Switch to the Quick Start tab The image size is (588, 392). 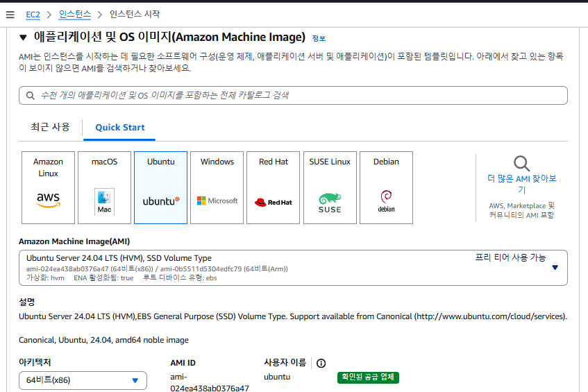pos(119,128)
